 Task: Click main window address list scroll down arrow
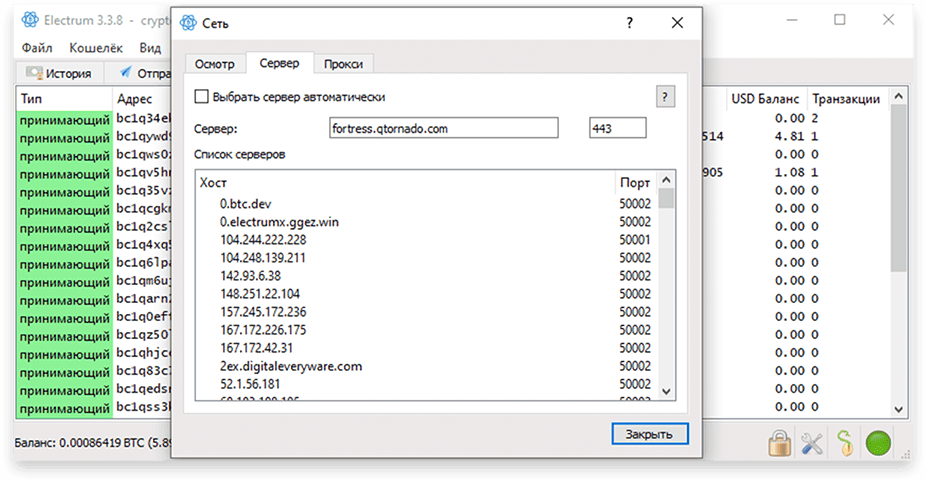pyautogui.click(x=899, y=409)
